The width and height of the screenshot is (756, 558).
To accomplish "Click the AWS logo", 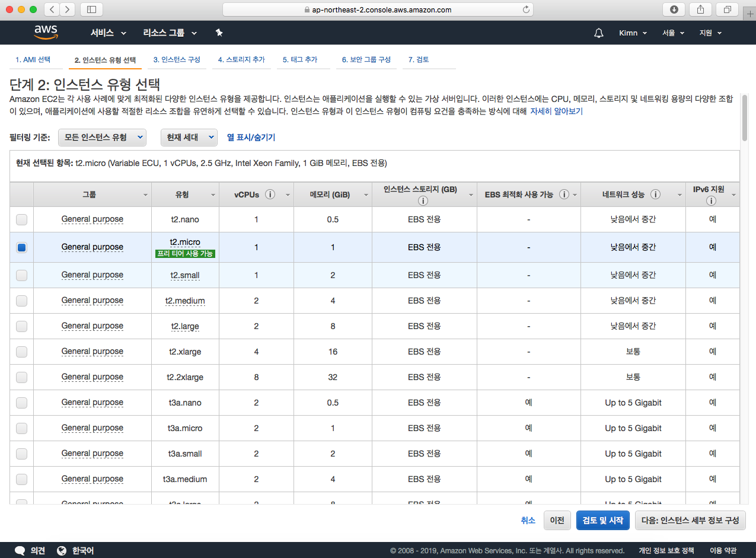I will click(x=46, y=32).
